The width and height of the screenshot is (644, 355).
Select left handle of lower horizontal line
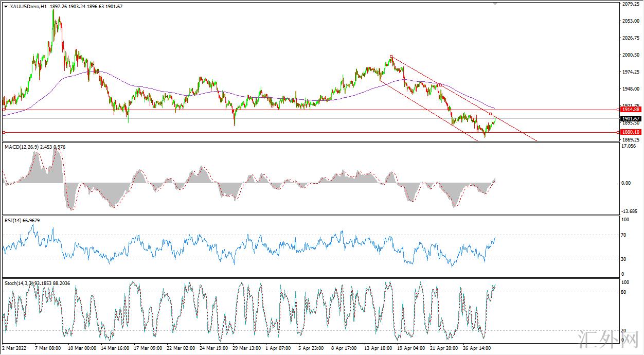[4, 132]
